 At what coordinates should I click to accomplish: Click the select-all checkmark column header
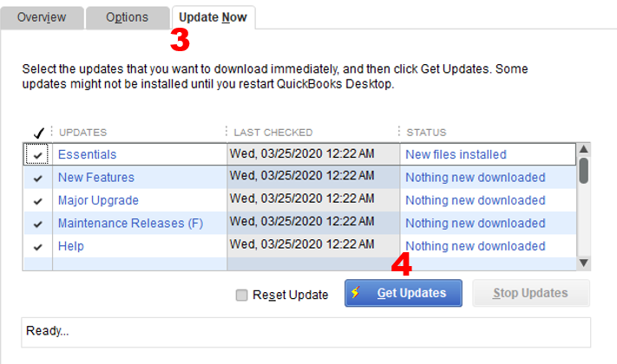click(37, 133)
